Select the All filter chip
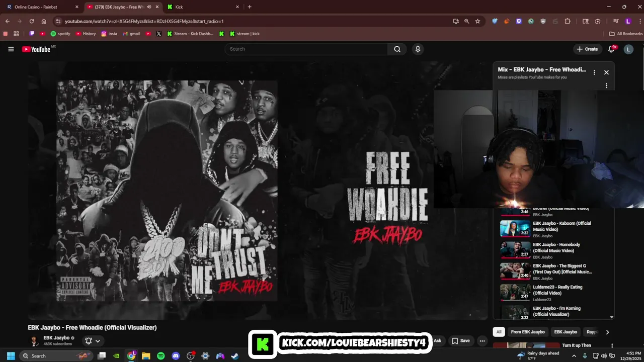 click(499, 332)
